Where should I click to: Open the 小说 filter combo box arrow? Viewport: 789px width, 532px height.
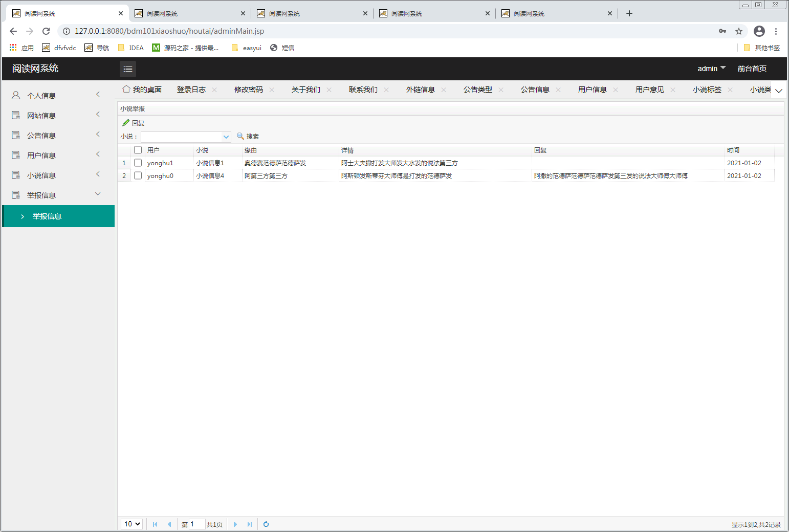[x=226, y=137]
